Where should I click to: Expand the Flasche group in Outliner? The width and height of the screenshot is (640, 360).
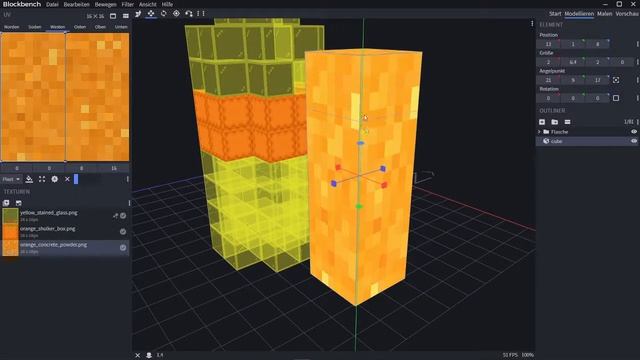pyautogui.click(x=539, y=131)
